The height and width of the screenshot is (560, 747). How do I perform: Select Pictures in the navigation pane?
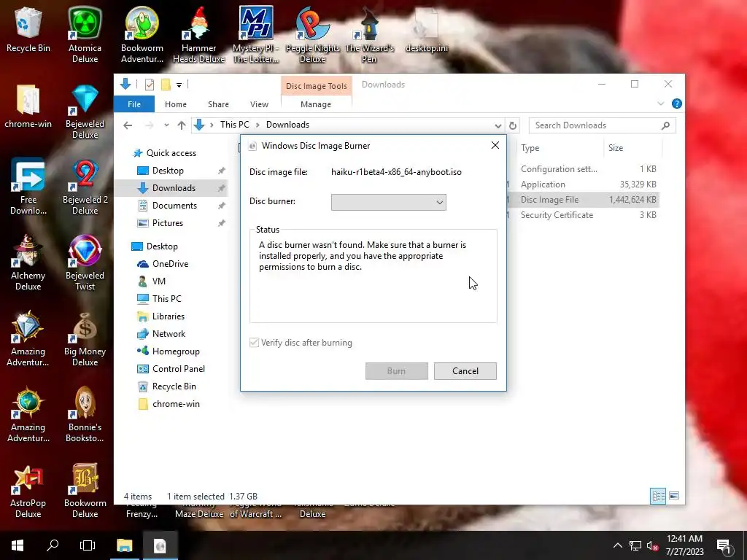tap(167, 223)
